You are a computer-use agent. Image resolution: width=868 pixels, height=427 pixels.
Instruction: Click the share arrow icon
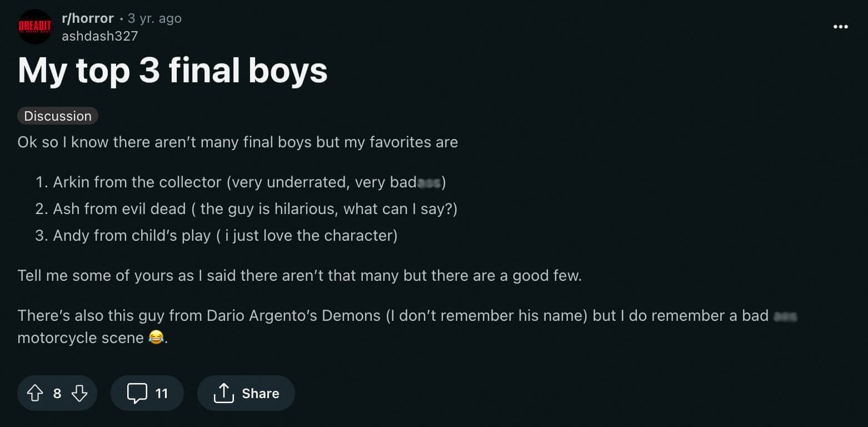pos(223,393)
